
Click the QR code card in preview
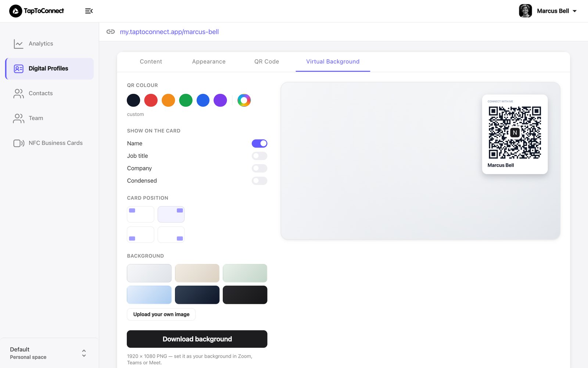pos(515,134)
